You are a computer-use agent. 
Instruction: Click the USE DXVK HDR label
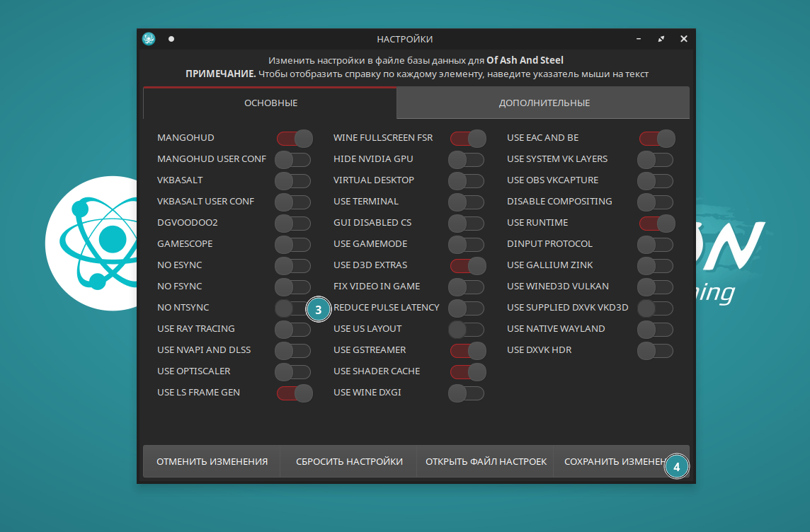coord(539,350)
